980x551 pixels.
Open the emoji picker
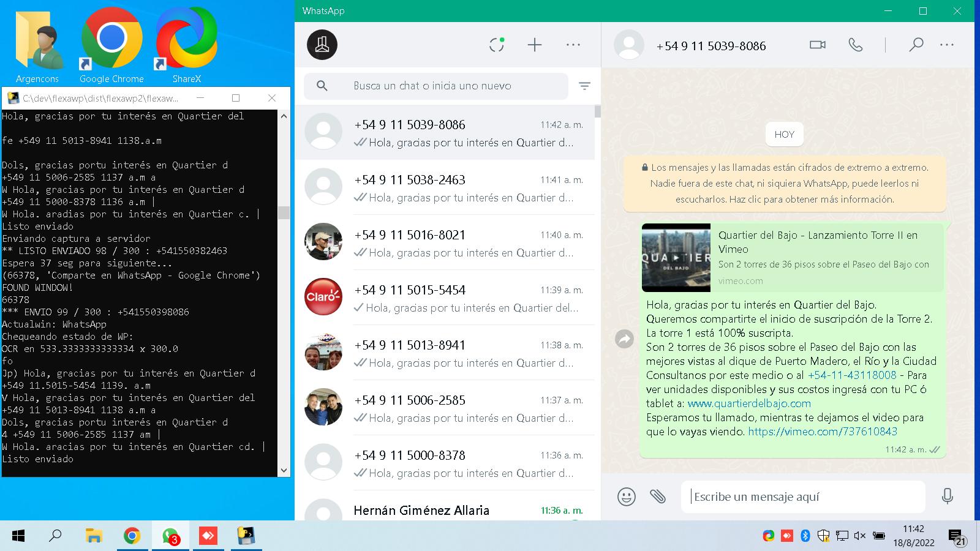coord(626,497)
